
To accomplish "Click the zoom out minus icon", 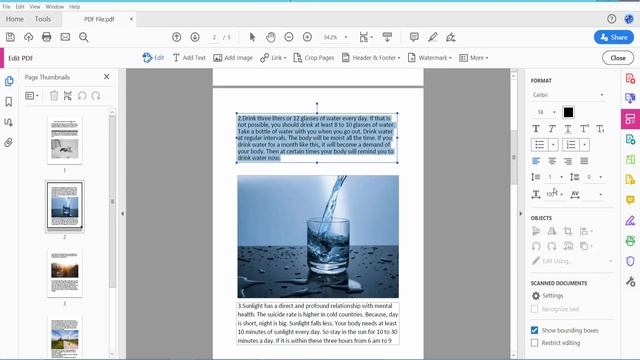I will [x=289, y=37].
